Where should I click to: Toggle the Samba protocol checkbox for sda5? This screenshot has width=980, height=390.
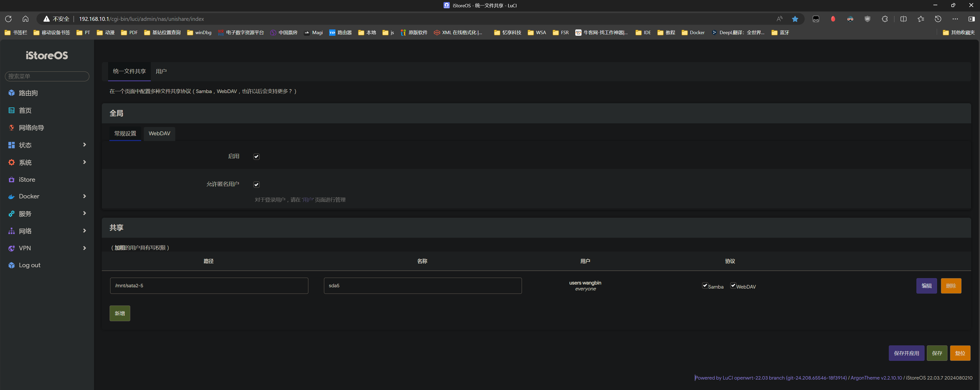[x=704, y=286]
